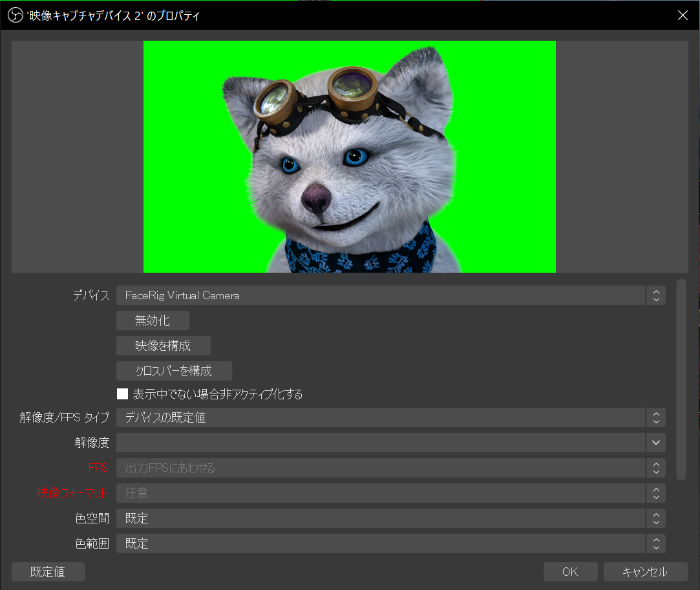The width and height of the screenshot is (700, 590).
Task: Click the デバイス label text
Action: [x=91, y=295]
